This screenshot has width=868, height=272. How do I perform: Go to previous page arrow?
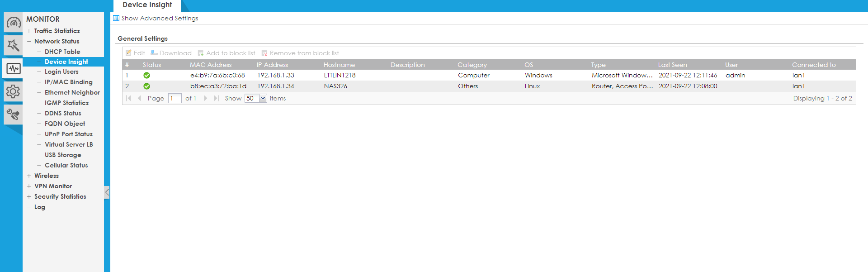139,98
